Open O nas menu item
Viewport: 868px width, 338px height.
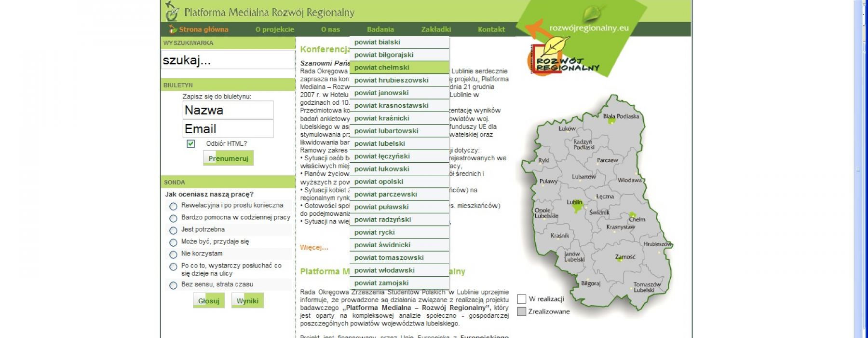[x=331, y=29]
